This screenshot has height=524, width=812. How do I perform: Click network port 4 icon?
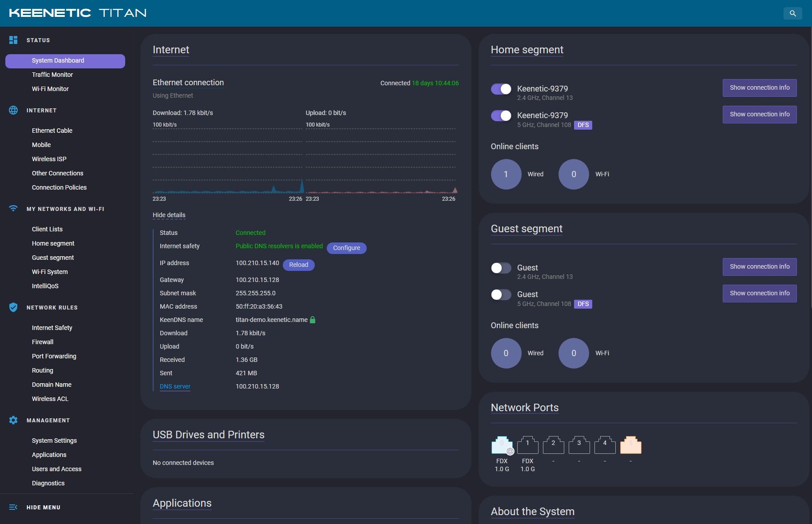coord(605,445)
